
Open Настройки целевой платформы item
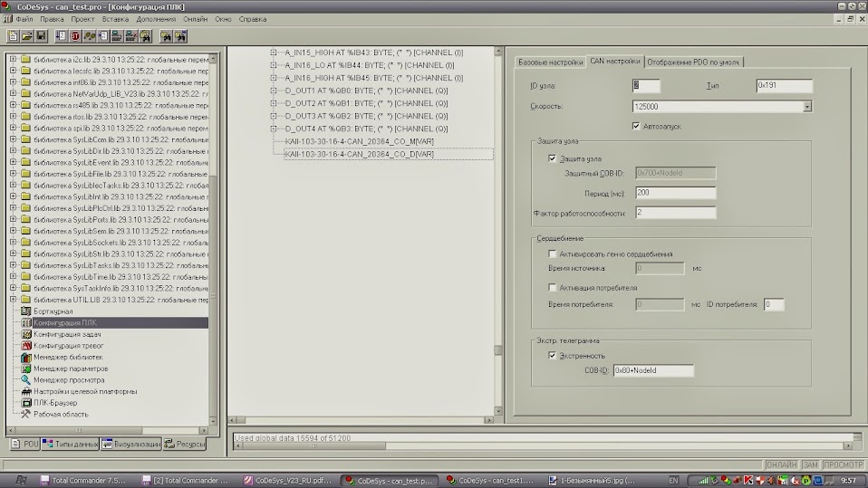[x=84, y=392]
